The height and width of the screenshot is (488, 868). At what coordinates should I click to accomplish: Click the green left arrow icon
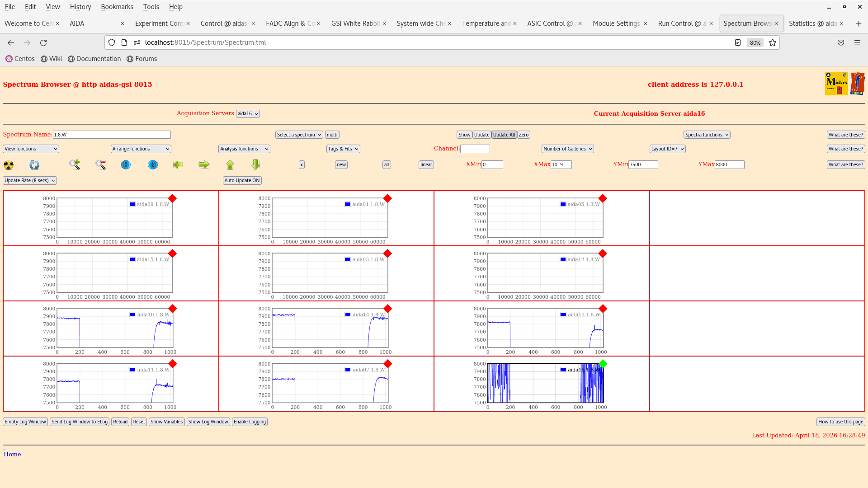click(x=178, y=165)
